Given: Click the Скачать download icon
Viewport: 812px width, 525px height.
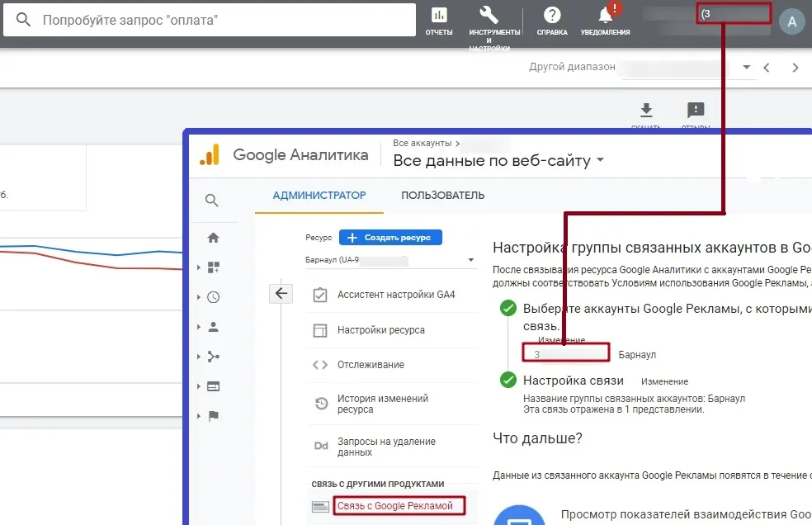Looking at the screenshot, I should (646, 110).
